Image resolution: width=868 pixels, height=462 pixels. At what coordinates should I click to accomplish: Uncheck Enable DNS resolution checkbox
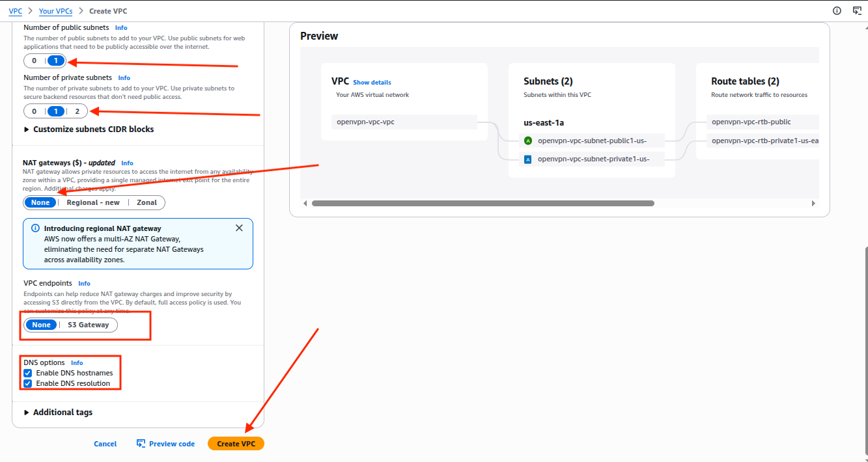[x=28, y=383]
